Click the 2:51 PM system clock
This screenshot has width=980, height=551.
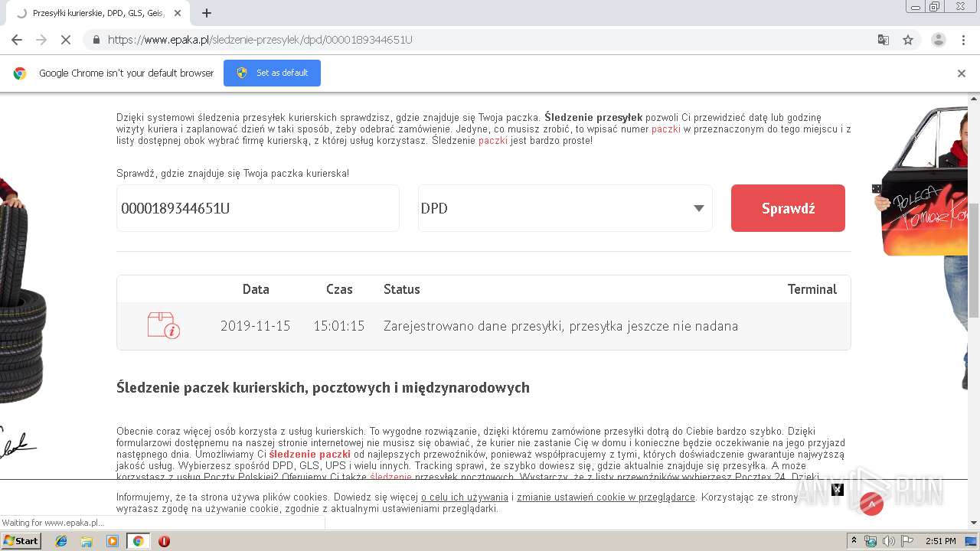[x=941, y=541]
